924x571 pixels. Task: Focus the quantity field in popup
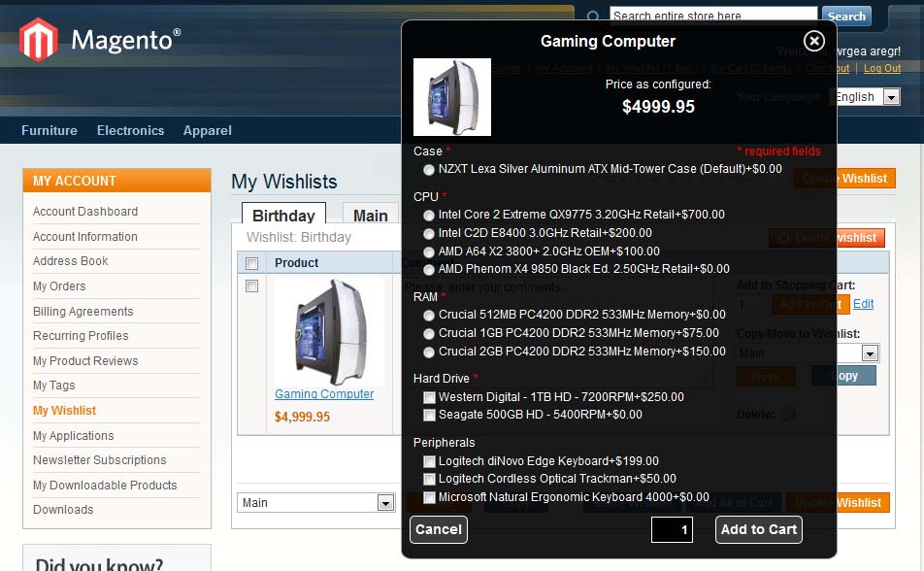click(x=672, y=529)
